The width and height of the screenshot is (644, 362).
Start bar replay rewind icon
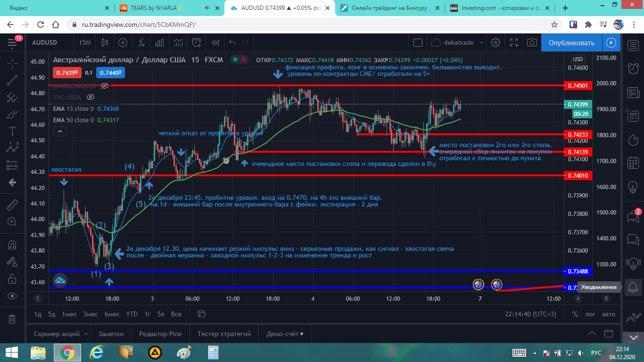point(215,43)
